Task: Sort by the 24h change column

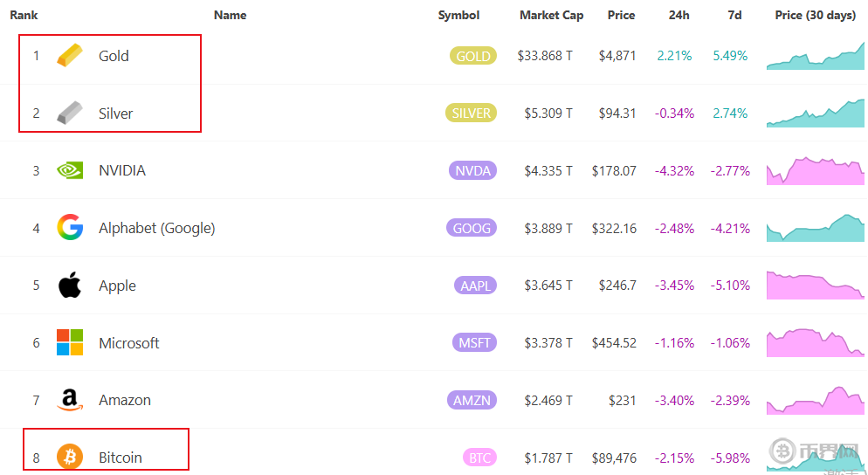Action: [679, 15]
